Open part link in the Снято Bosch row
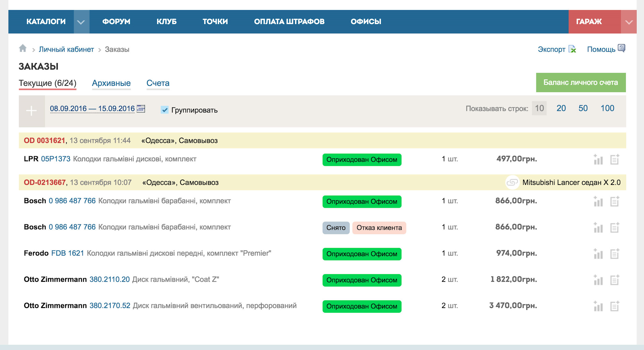Screen dimensions: 644x350 [72, 227]
